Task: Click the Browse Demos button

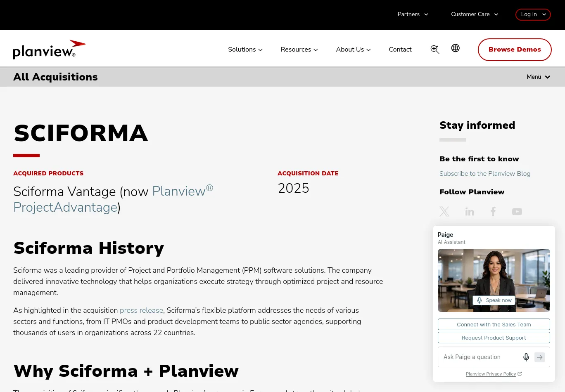Action: coord(515,50)
